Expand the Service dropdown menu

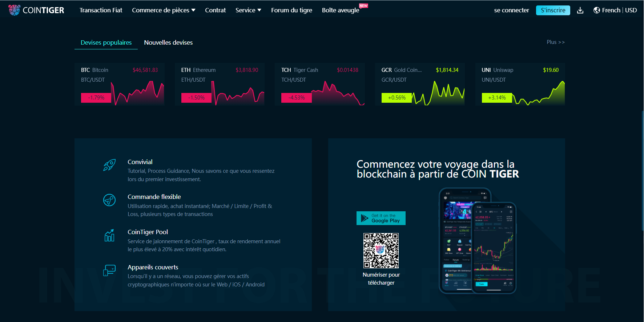[x=248, y=10]
